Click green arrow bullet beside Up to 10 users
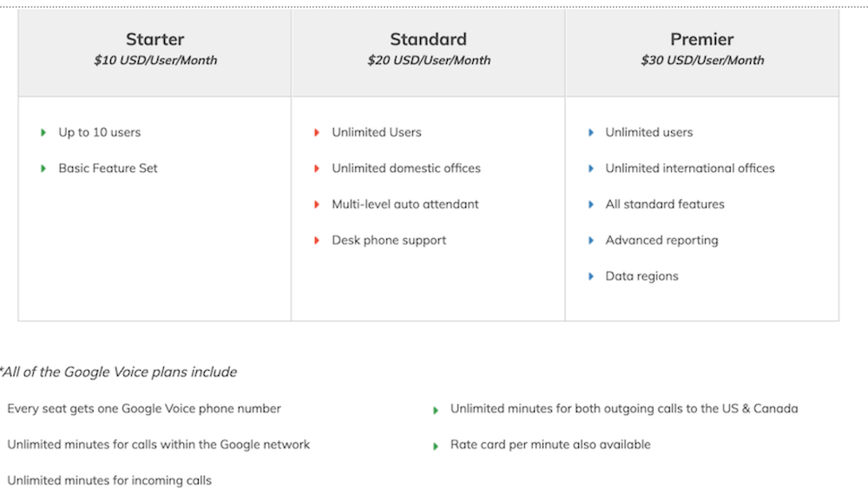868x502 pixels. (43, 133)
